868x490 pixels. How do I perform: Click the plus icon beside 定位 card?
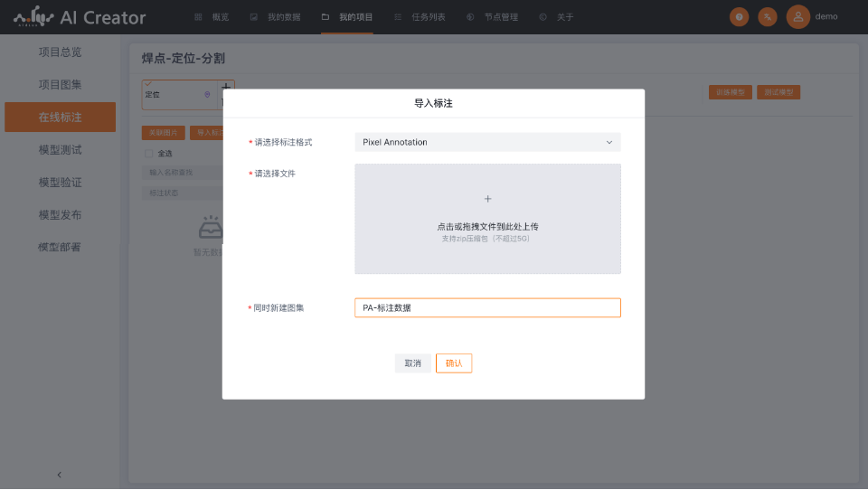click(x=226, y=87)
